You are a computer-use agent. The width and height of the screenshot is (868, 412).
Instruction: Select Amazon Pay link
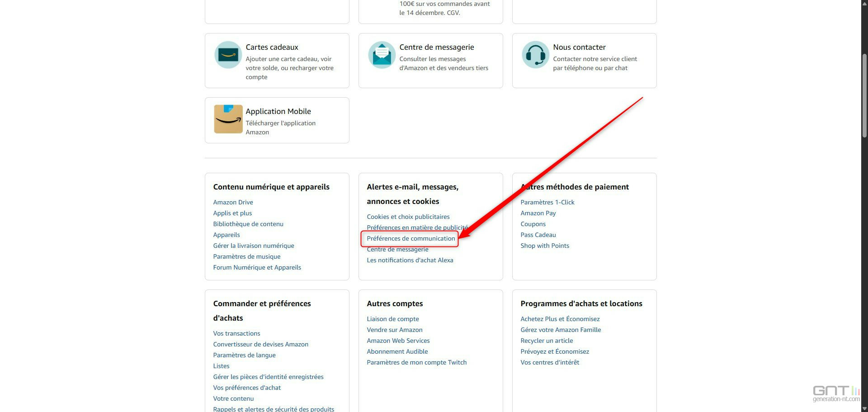[538, 213]
